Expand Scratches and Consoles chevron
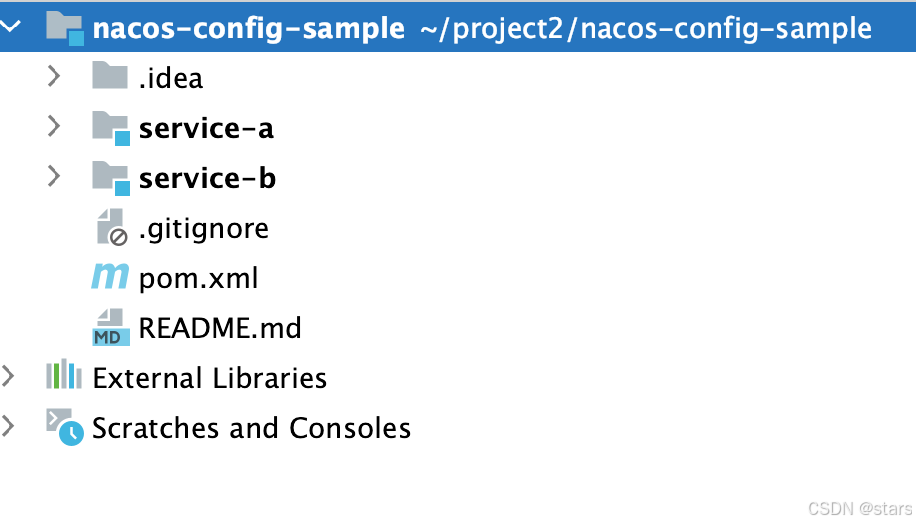The image size is (916, 524). [x=8, y=426]
